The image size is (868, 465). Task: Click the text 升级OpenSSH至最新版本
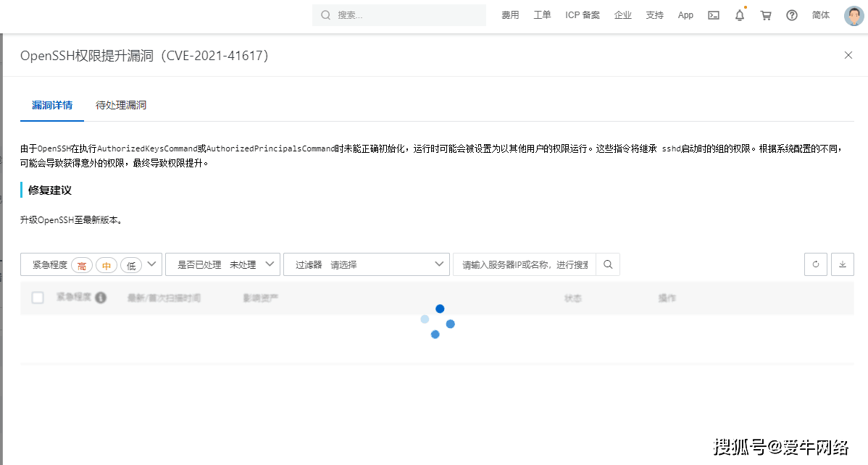72,219
